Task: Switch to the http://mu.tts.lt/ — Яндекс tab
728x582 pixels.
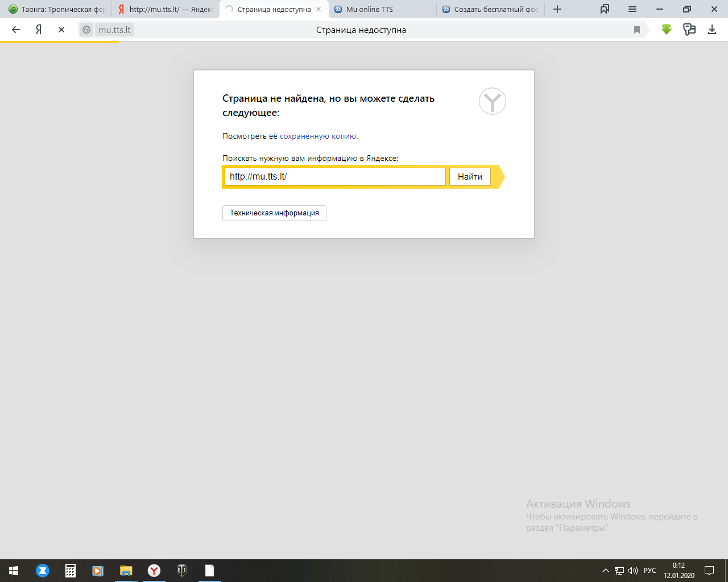Action: [x=166, y=9]
